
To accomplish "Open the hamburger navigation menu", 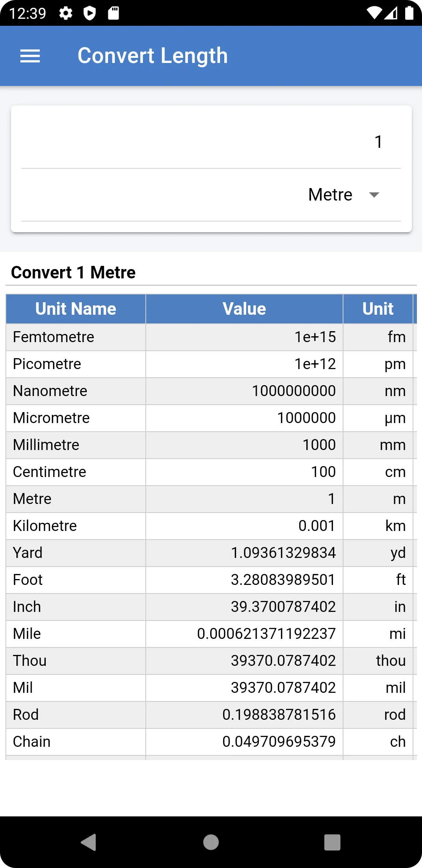I will [x=30, y=56].
